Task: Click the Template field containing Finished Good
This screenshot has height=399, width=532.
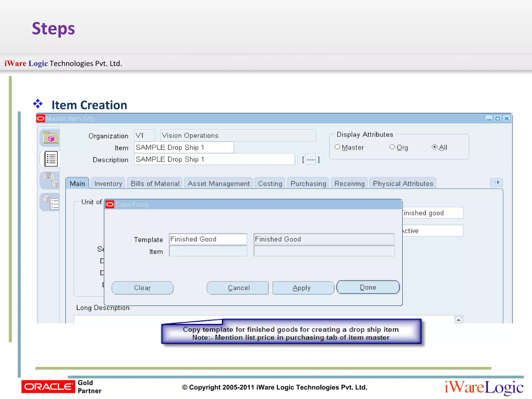Action: [x=208, y=239]
